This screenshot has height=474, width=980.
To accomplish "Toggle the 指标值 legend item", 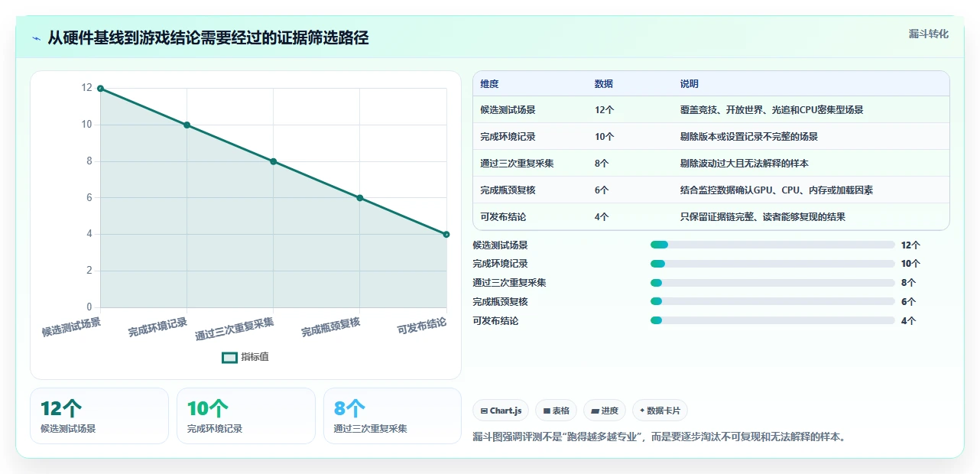I will pyautogui.click(x=245, y=357).
